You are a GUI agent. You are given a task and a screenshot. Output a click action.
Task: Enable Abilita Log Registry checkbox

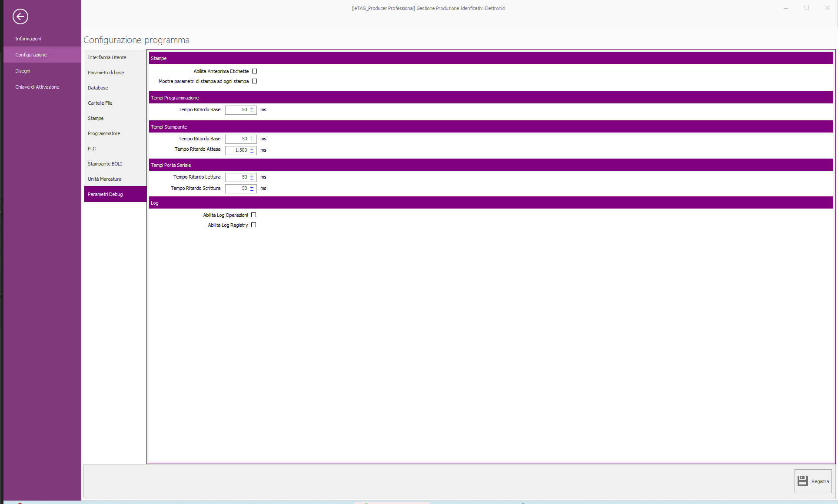click(x=254, y=225)
